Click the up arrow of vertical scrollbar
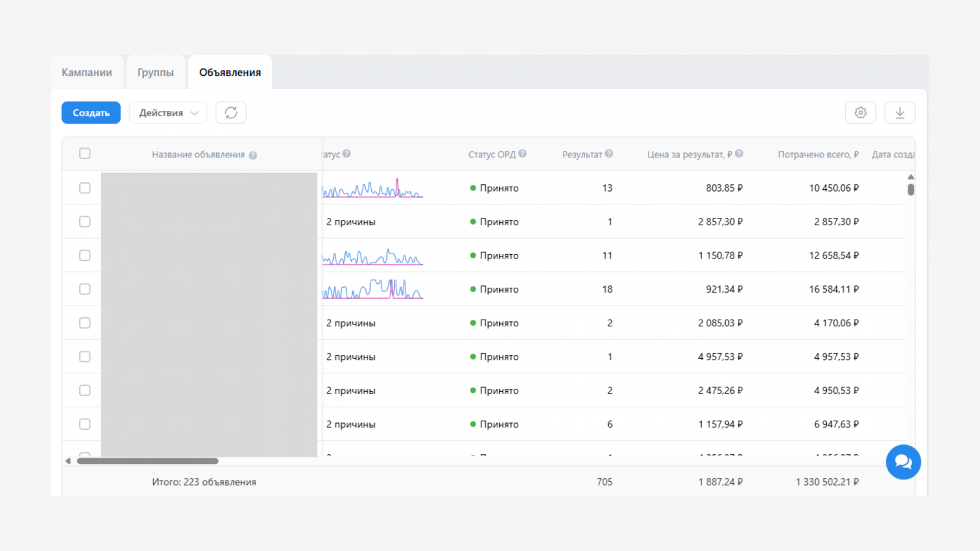Screen dimensions: 980x551 (x=911, y=177)
